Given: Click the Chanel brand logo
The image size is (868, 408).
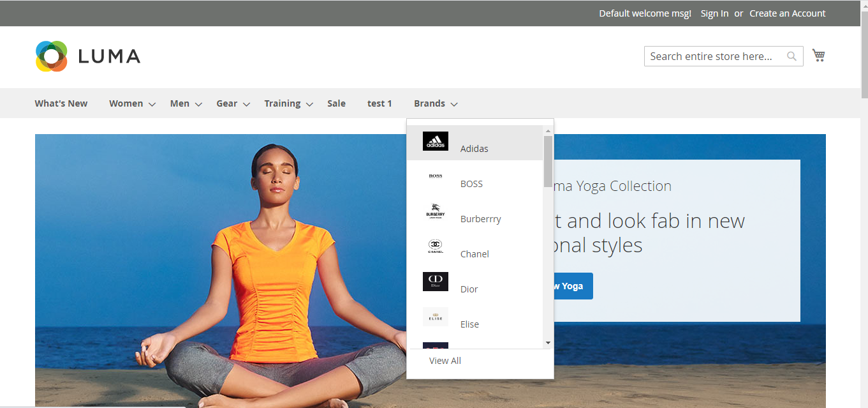Looking at the screenshot, I should pos(436,246).
